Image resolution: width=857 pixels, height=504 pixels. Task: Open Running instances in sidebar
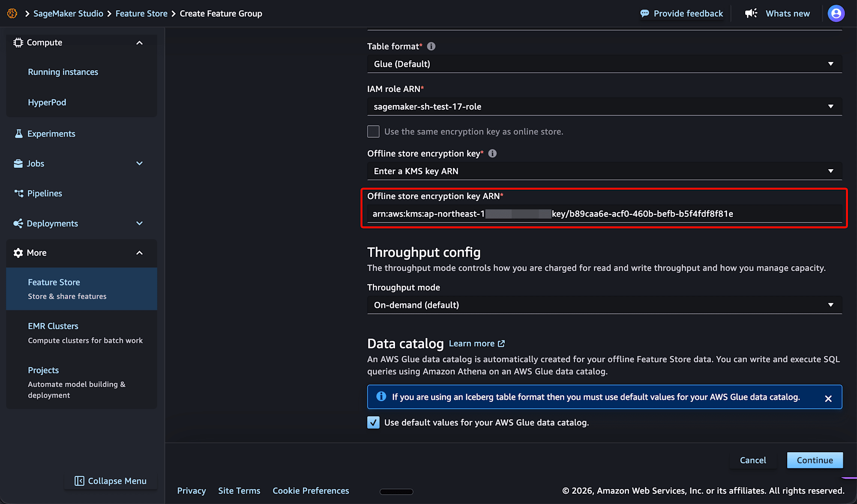click(x=63, y=72)
